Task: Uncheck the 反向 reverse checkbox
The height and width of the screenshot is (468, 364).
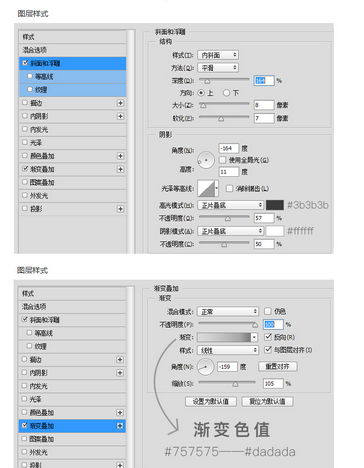Action: pyautogui.click(x=268, y=337)
